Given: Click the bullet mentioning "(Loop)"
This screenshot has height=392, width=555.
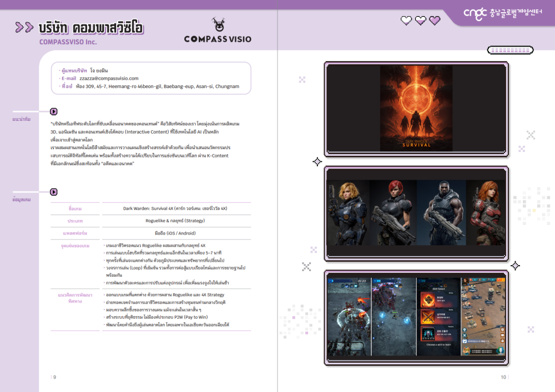Looking at the screenshot, I should (x=174, y=272).
